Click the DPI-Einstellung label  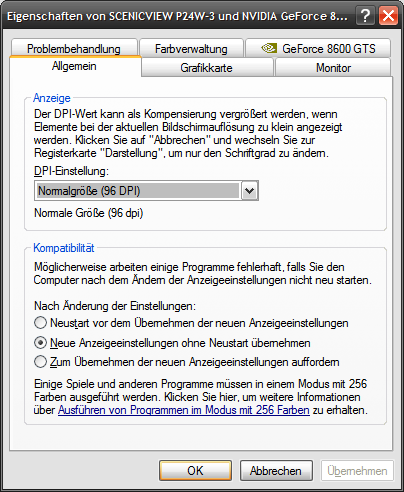point(71,171)
